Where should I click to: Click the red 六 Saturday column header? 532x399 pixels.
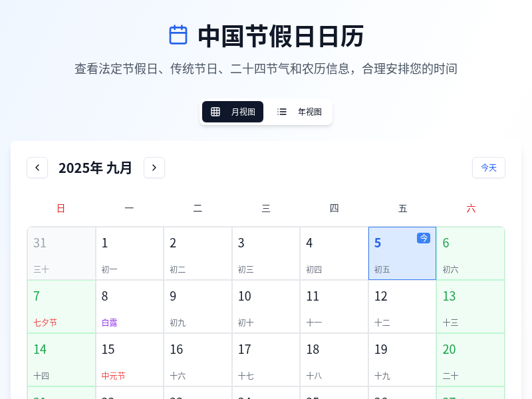[x=471, y=208]
